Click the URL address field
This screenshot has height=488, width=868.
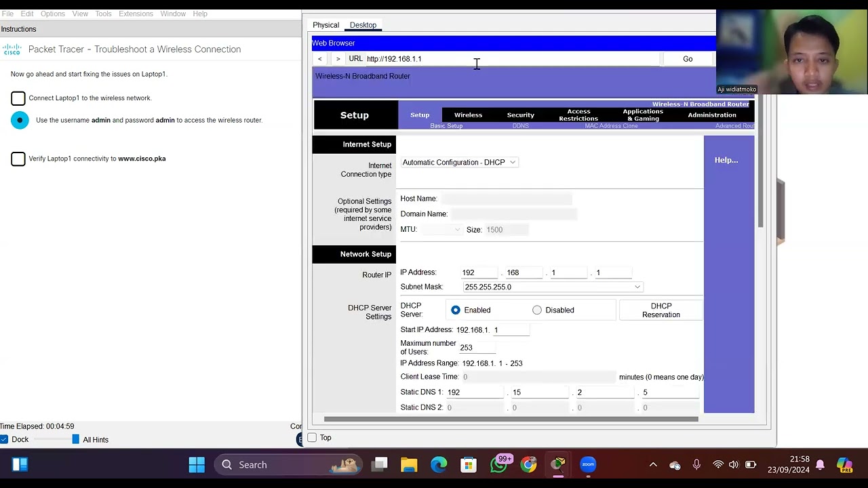click(x=512, y=59)
